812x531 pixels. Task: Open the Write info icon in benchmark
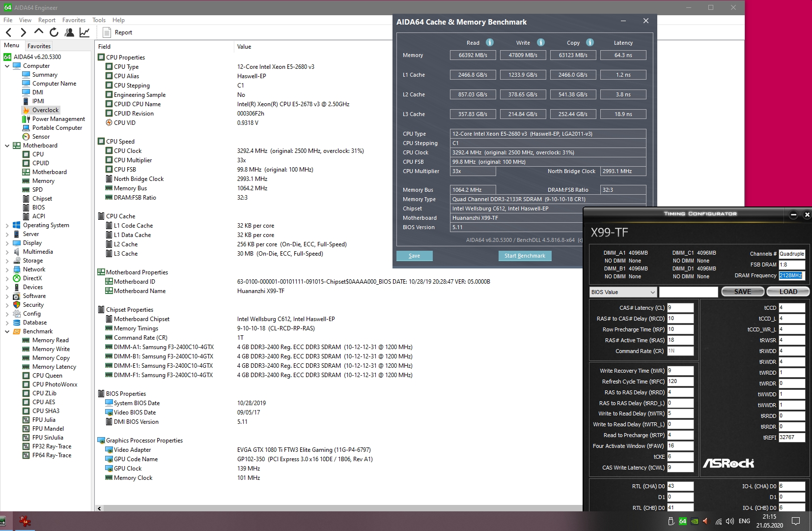(540, 42)
